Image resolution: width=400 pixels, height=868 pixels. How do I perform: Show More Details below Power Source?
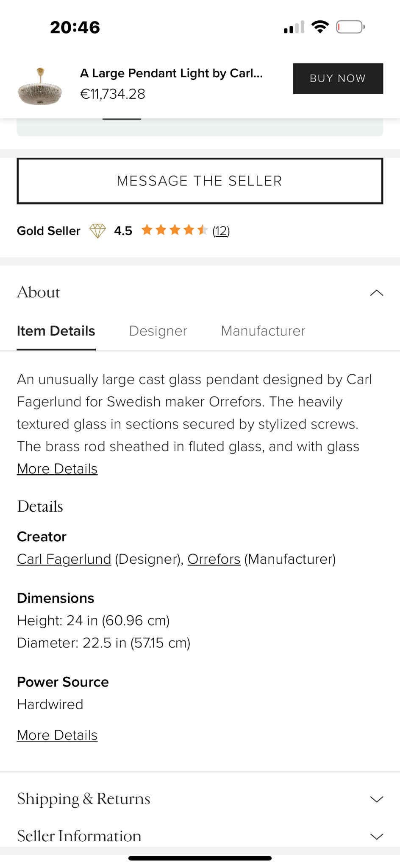[x=57, y=735]
